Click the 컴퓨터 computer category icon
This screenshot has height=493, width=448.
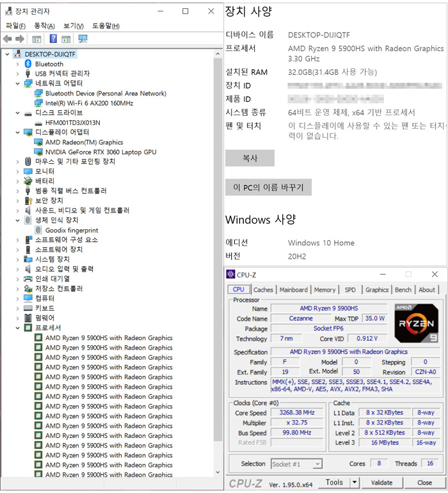coord(28,298)
